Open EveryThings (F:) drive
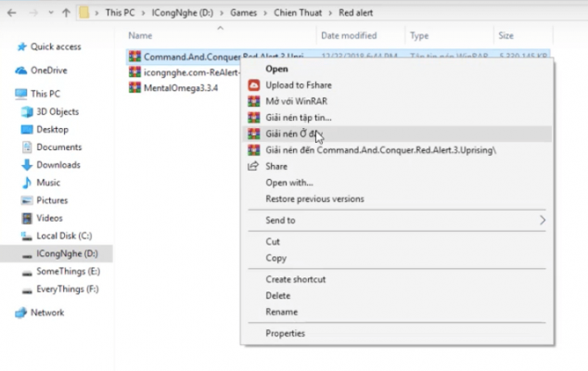The width and height of the screenshot is (588, 371). (x=68, y=288)
